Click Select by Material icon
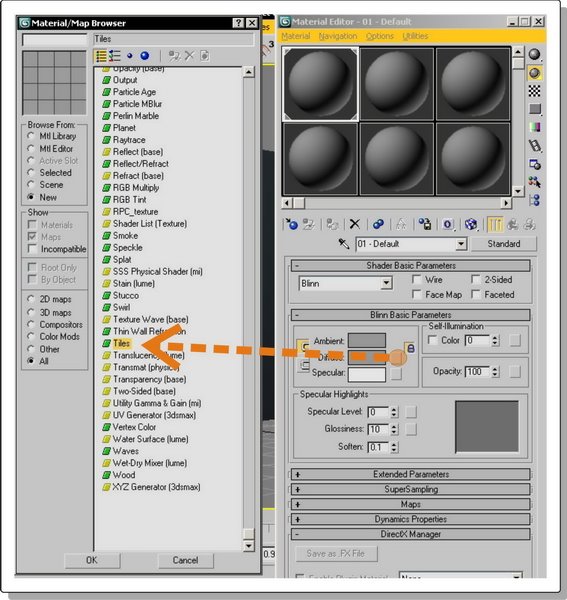567x600 pixels. (x=534, y=182)
